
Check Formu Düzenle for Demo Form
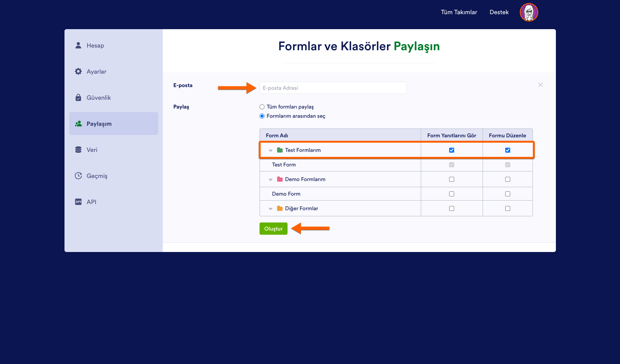(x=508, y=194)
